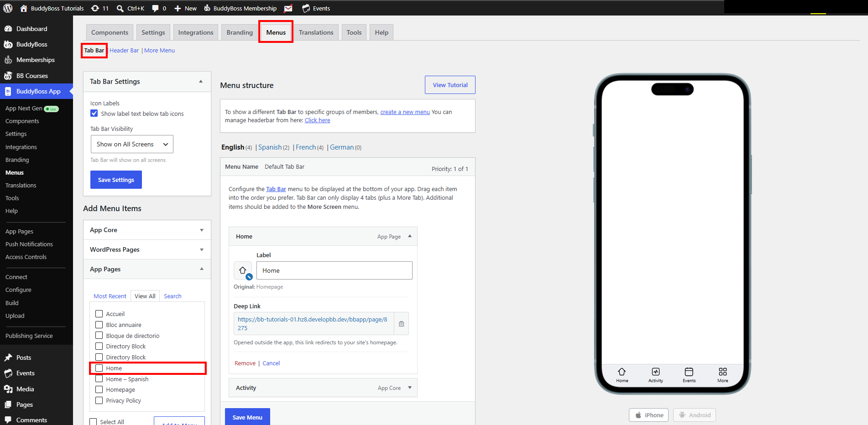Open the Translations tab
The image size is (868, 425).
click(x=316, y=32)
